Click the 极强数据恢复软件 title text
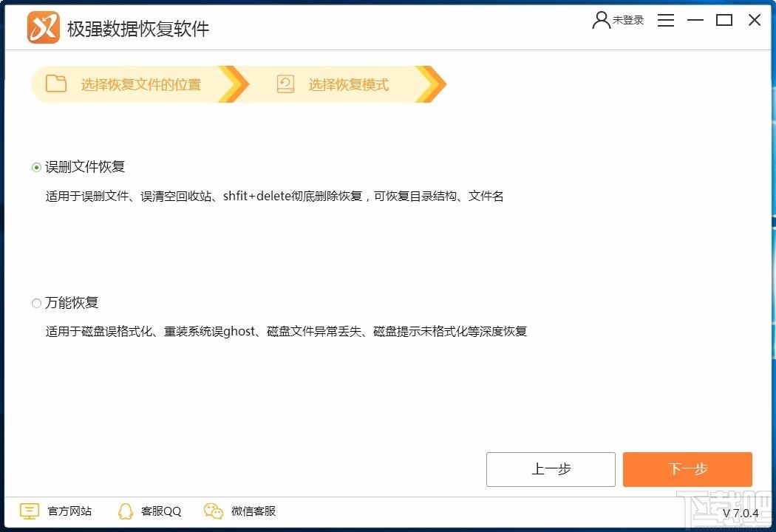Viewport: 776px width, 532px height. [138, 29]
